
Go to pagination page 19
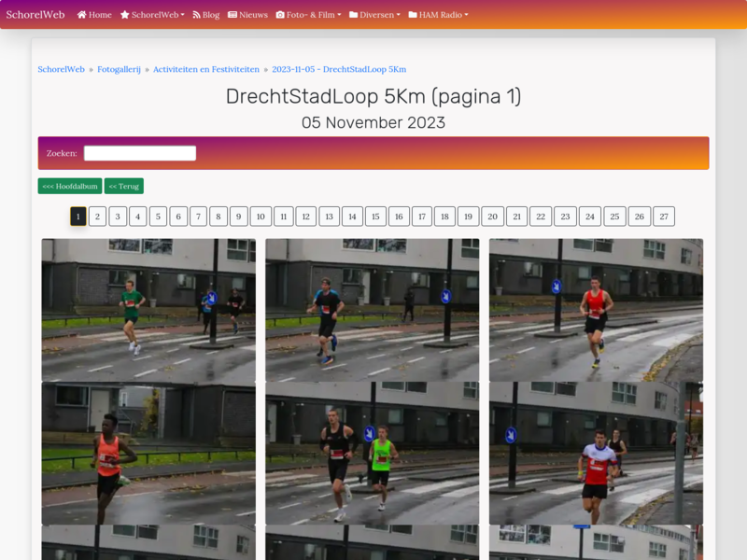469,217
